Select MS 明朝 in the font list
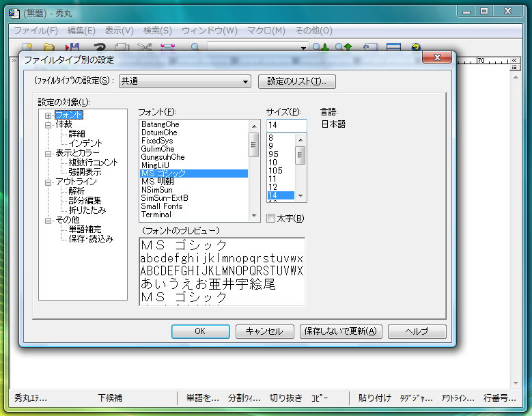This screenshot has width=532, height=416. pos(156,182)
